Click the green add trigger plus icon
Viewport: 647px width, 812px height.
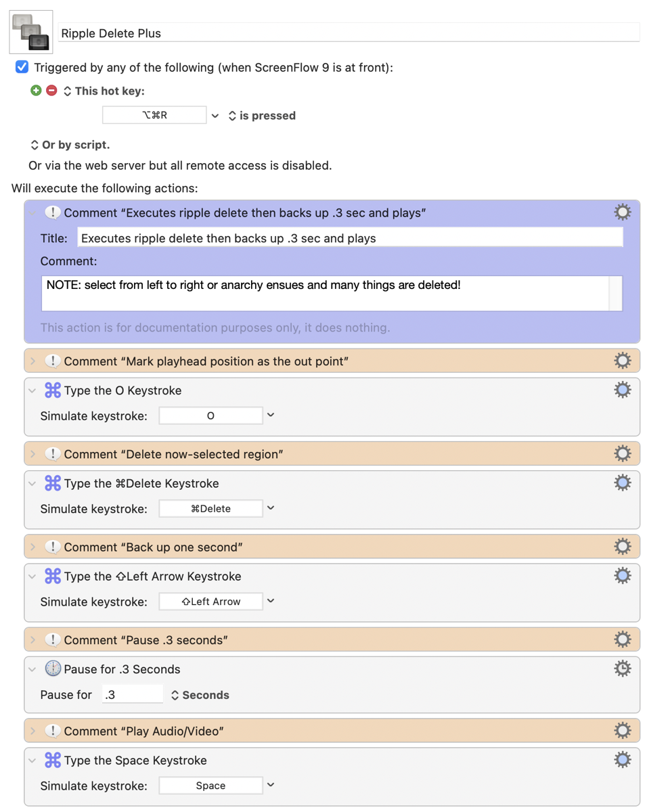coord(37,90)
